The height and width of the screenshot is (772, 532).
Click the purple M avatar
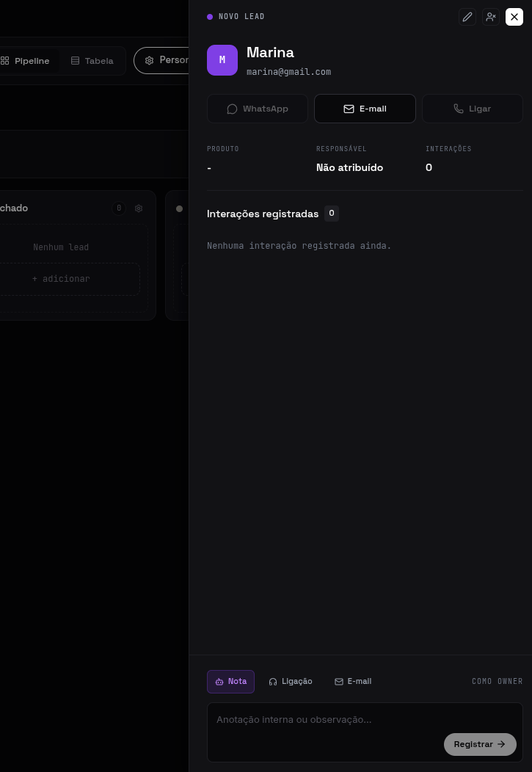(222, 60)
